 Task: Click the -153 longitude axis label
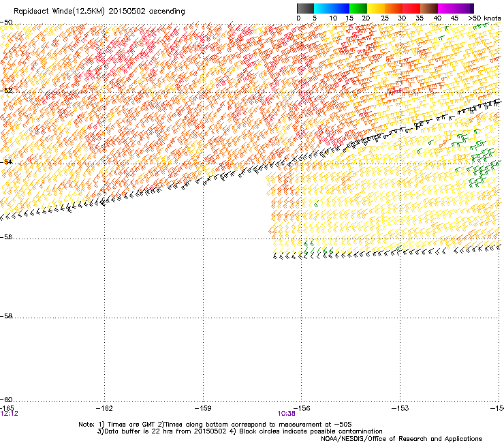[400, 408]
